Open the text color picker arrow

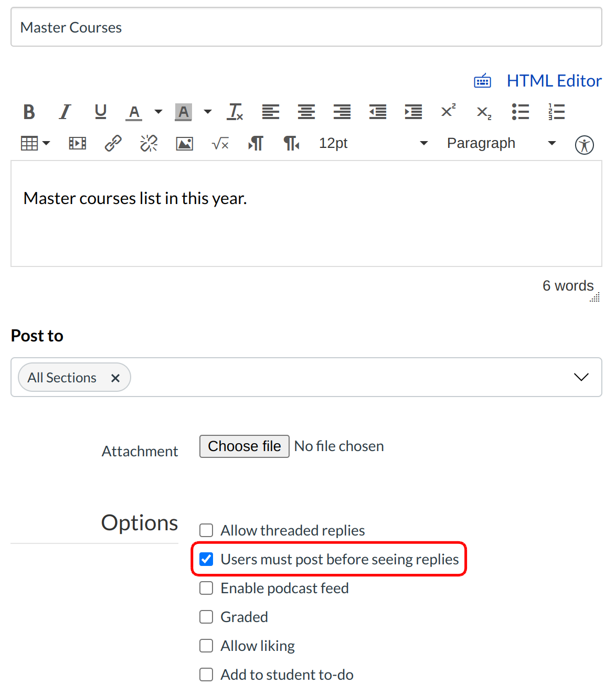(158, 112)
